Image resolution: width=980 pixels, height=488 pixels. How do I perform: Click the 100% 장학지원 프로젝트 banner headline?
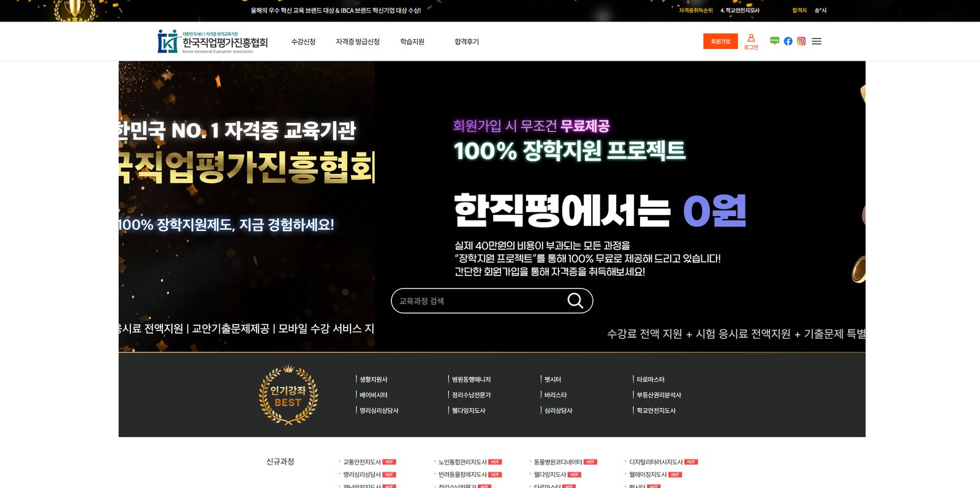coord(570,150)
